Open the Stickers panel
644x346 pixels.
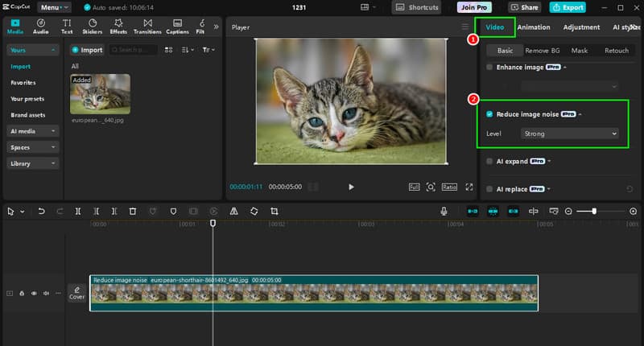tap(93, 27)
